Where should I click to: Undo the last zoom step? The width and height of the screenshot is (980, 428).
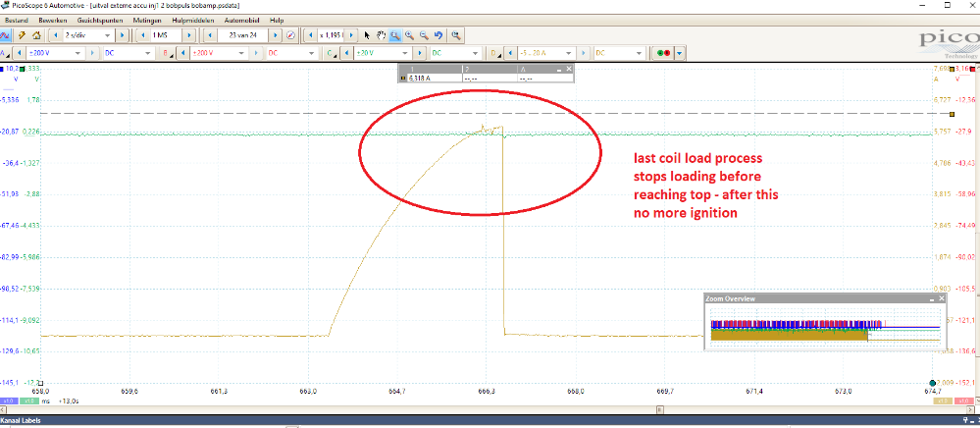point(437,35)
